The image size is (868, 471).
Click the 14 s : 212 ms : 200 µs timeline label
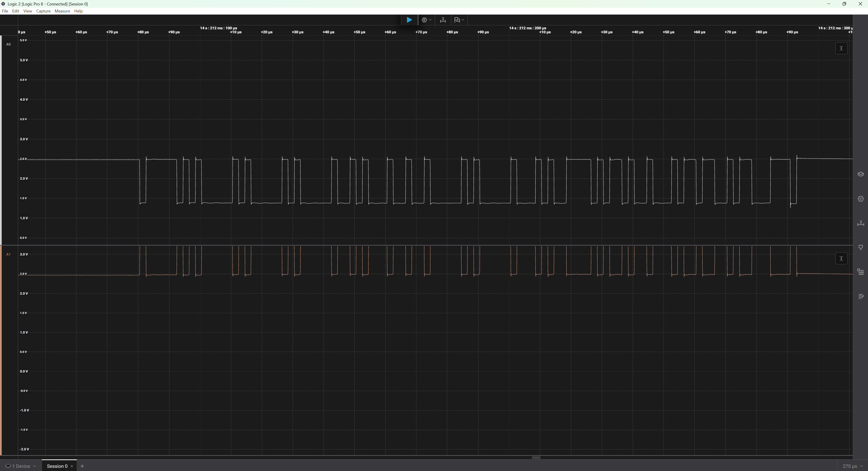click(528, 28)
